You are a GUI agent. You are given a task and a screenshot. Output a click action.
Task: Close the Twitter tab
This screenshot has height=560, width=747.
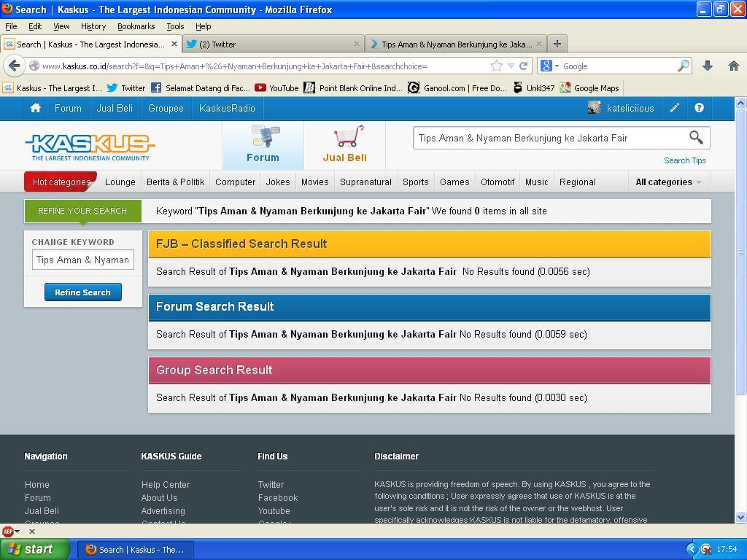356,44
